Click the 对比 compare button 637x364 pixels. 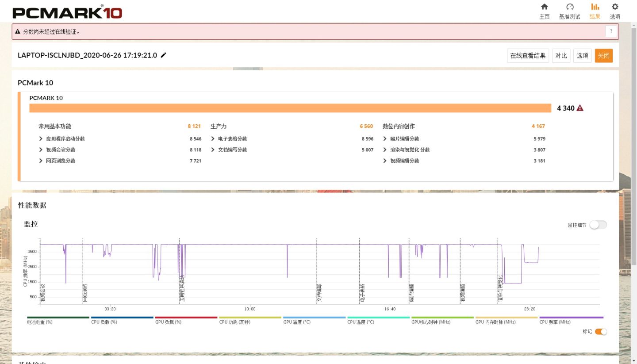pos(561,56)
